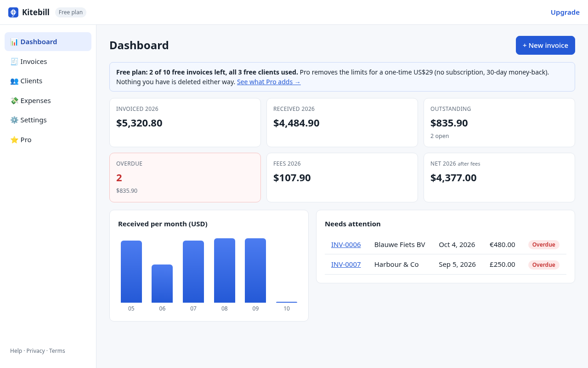Click the month 09 bar in chart

(x=255, y=270)
